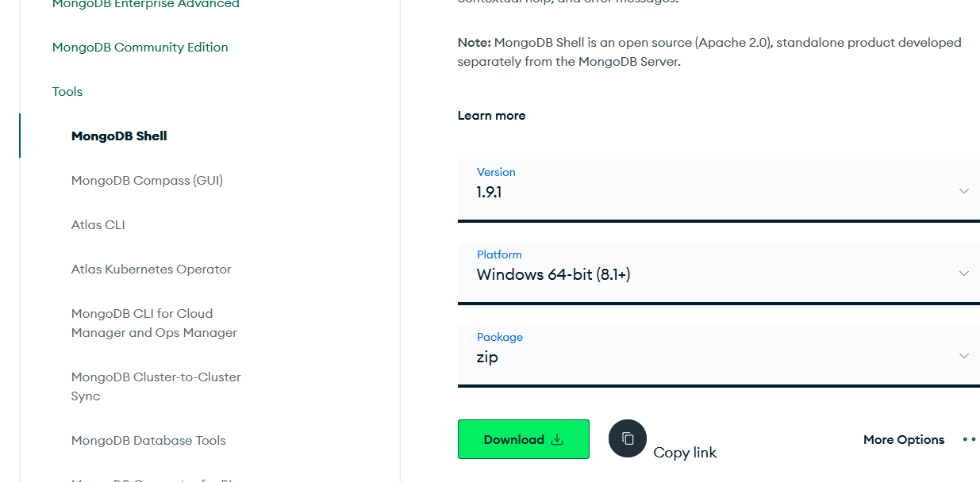Click the Version dropdown chevron
The height and width of the screenshot is (482, 980).
pyautogui.click(x=964, y=191)
